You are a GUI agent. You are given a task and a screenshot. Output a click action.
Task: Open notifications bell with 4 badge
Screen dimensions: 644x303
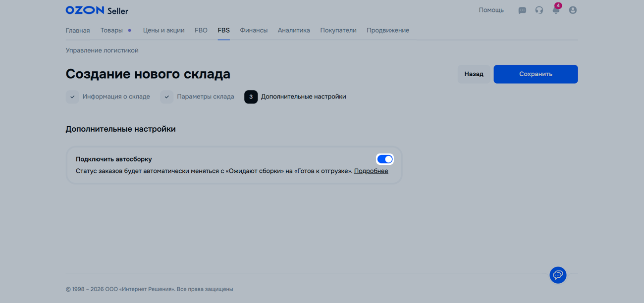click(x=556, y=10)
